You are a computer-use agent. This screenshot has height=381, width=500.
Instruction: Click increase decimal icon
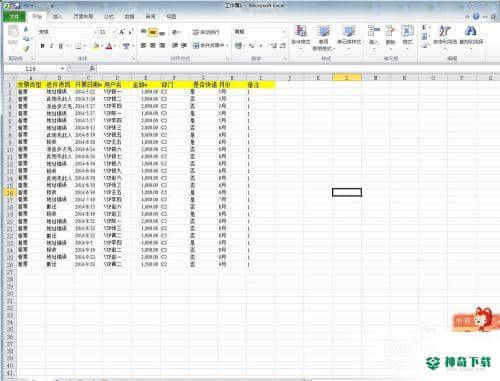(x=274, y=45)
